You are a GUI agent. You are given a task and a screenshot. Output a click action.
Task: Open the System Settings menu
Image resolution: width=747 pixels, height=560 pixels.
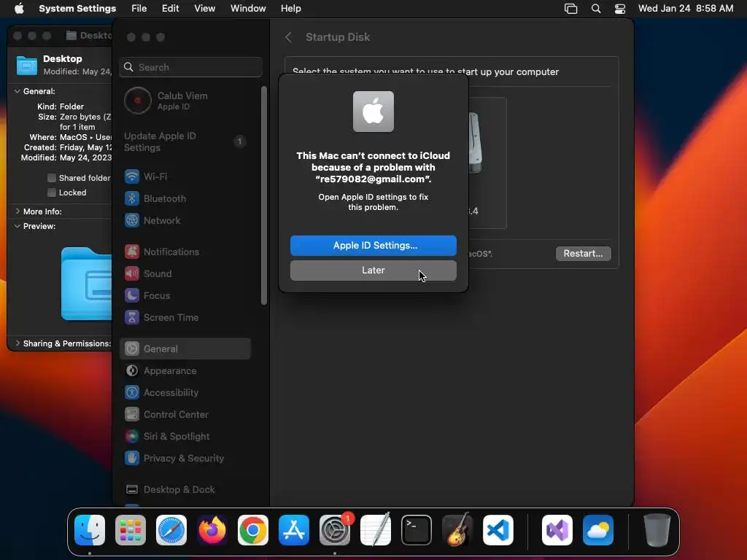click(77, 9)
